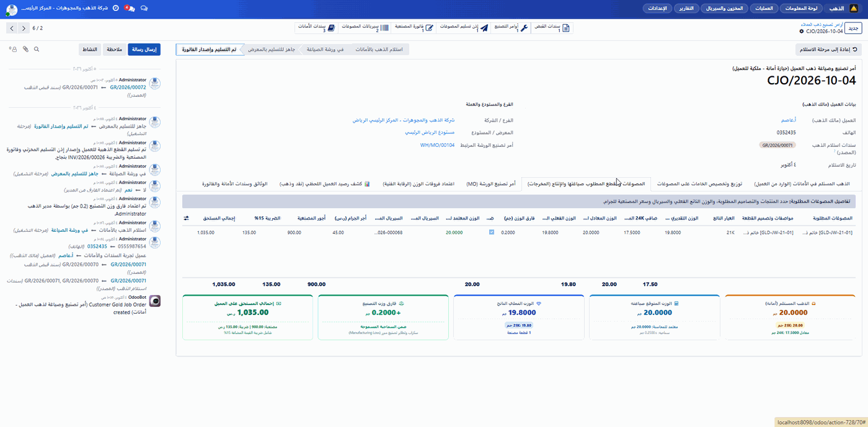Open the الذهب app menu
The image size is (868, 427).
click(837, 8)
